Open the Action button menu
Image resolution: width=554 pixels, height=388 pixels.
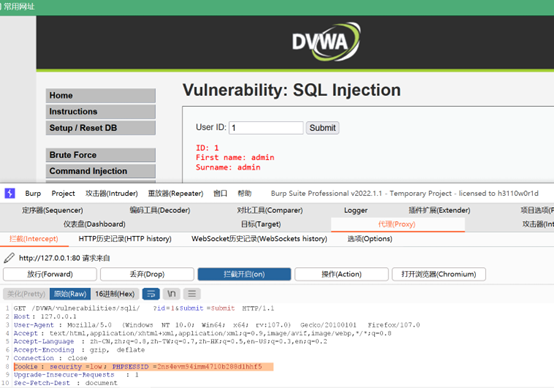[x=341, y=274]
